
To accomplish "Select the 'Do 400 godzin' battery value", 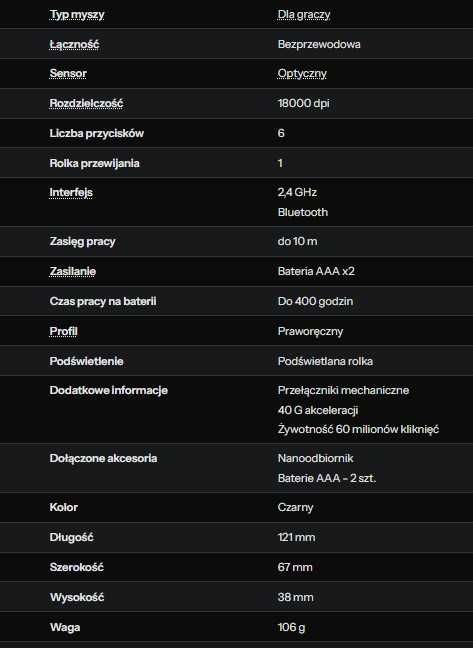I will (x=315, y=301).
